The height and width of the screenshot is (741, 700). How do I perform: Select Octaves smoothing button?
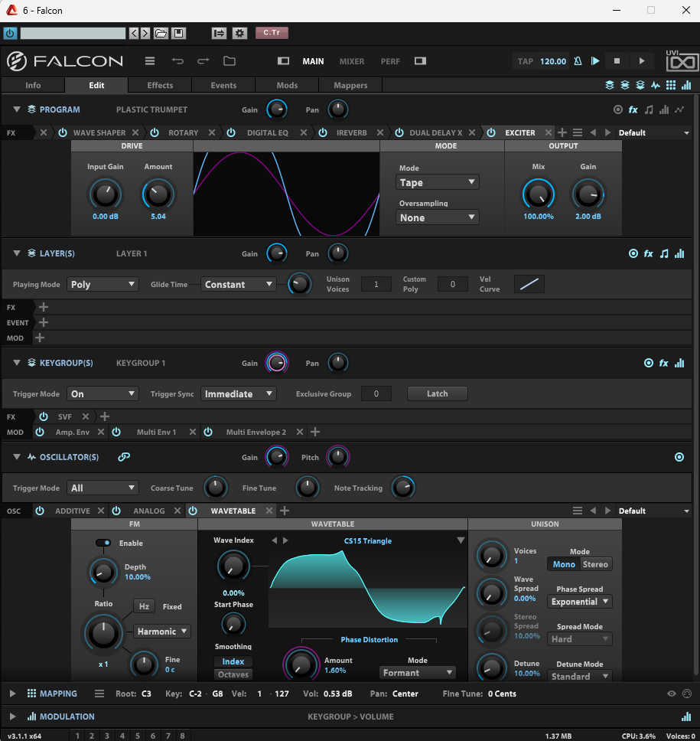tap(233, 674)
